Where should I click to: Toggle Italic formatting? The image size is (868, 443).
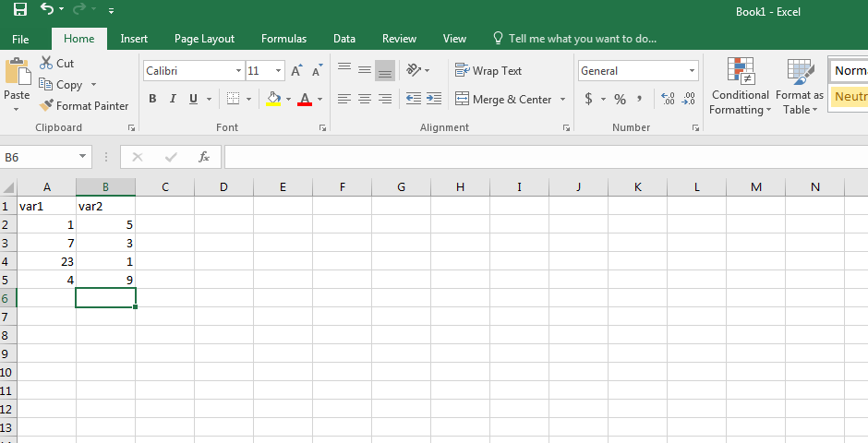pyautogui.click(x=174, y=99)
